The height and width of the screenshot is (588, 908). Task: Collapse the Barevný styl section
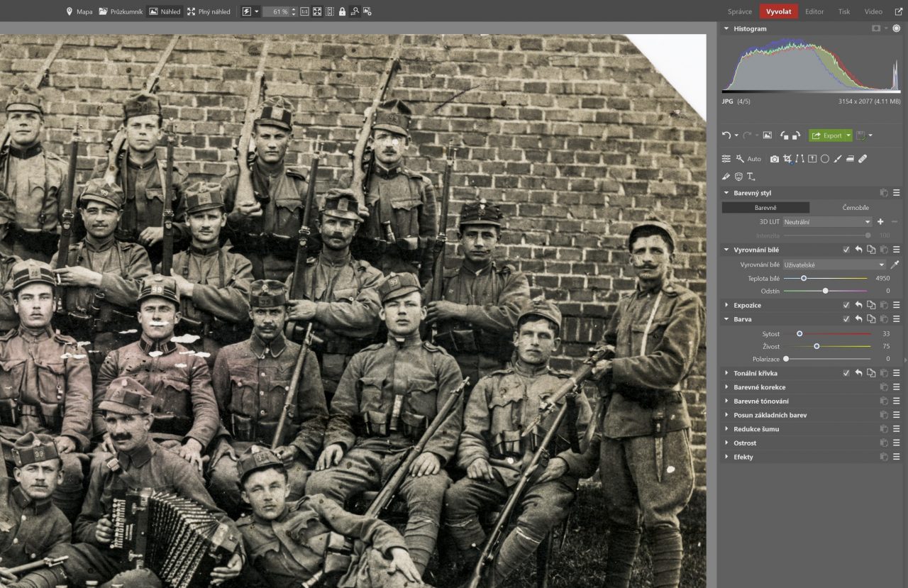(726, 193)
